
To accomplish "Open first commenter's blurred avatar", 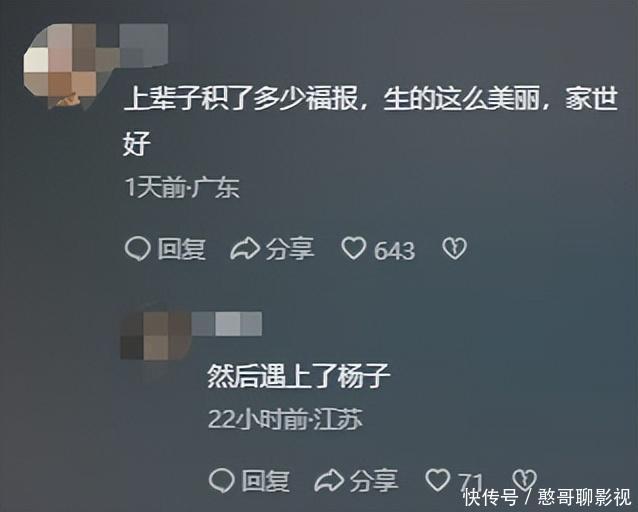I will point(61,66).
